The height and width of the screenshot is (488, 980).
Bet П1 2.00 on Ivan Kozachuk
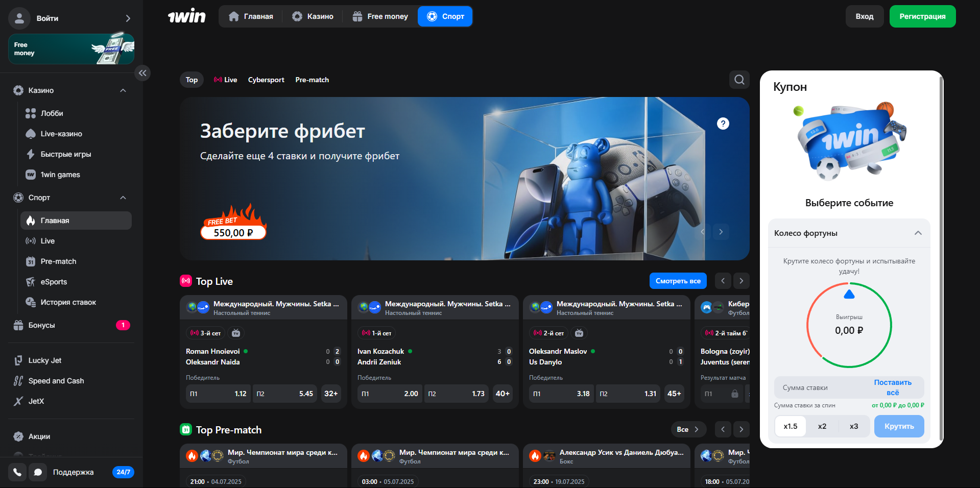point(390,394)
